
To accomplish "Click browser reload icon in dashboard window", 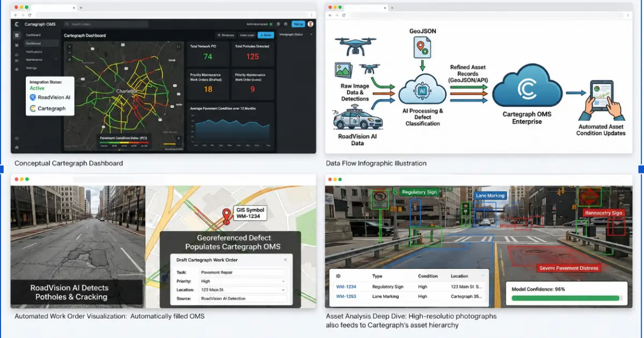I will pos(30,15).
